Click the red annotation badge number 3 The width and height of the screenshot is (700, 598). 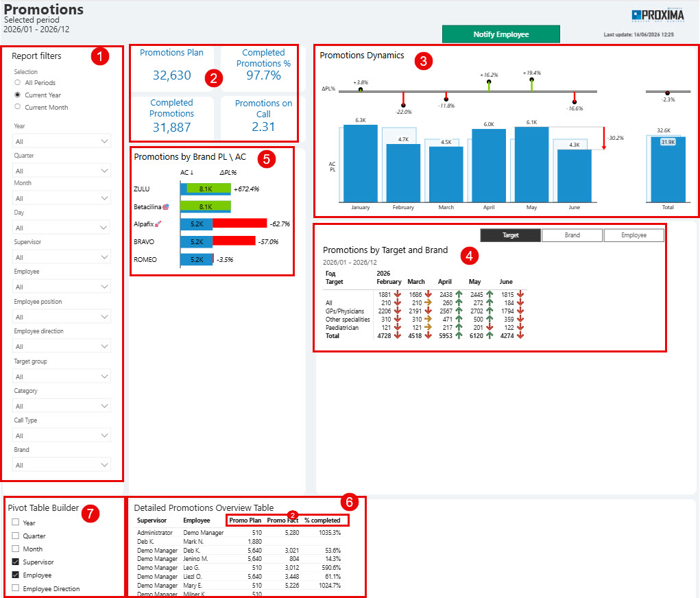tap(423, 61)
